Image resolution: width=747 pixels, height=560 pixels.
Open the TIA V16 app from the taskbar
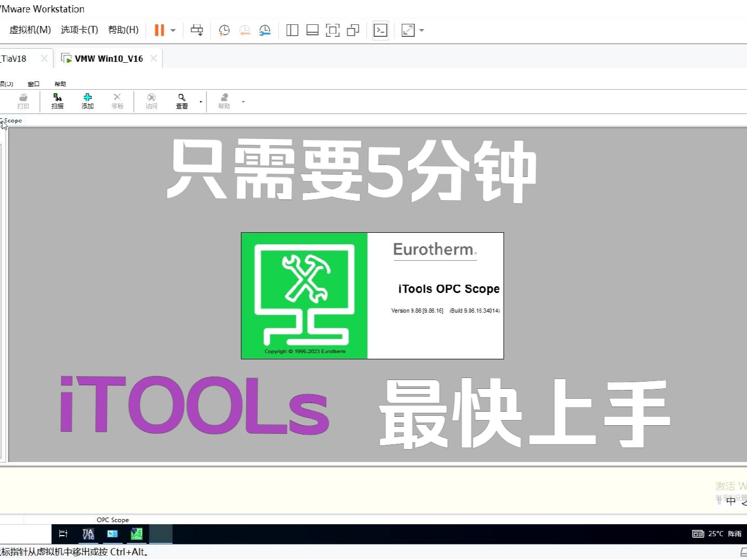88,534
